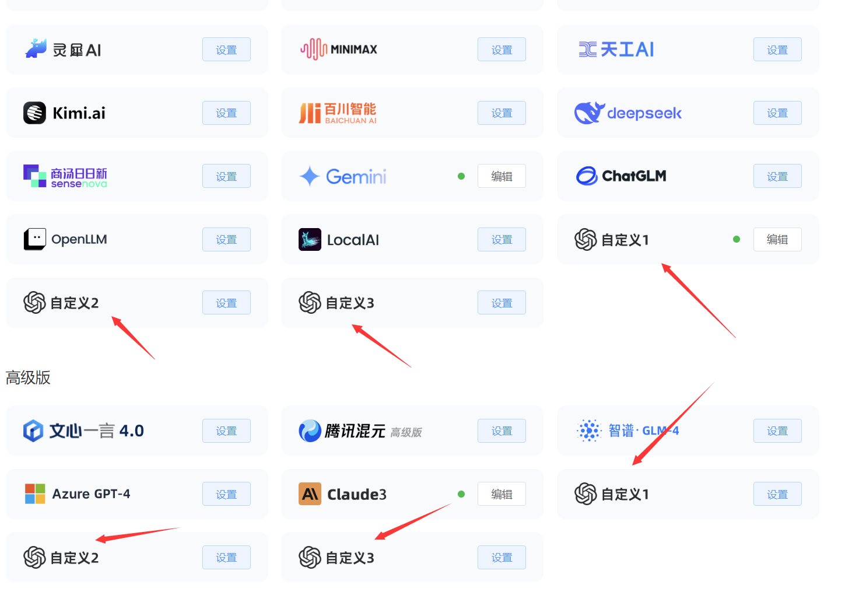
Task: Click the Kimi.ai name text
Action: tap(79, 113)
